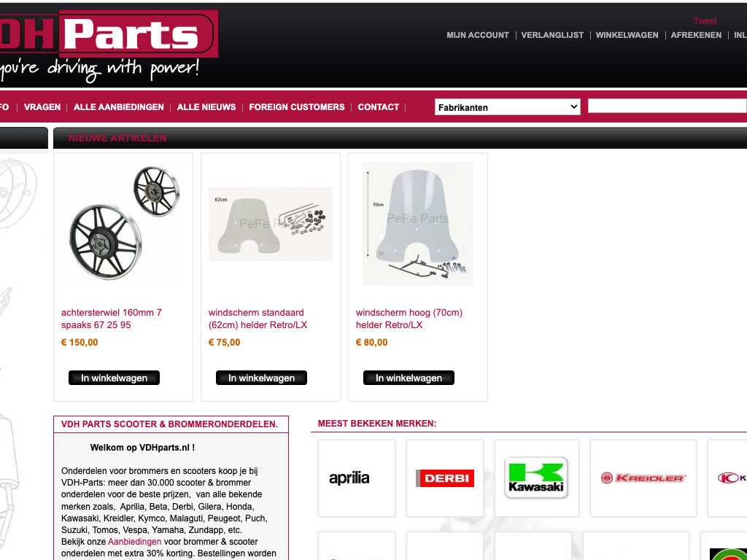The width and height of the screenshot is (747, 560).
Task: Add achtersterwiel 160mm to winkelwagen
Action: [x=114, y=378]
